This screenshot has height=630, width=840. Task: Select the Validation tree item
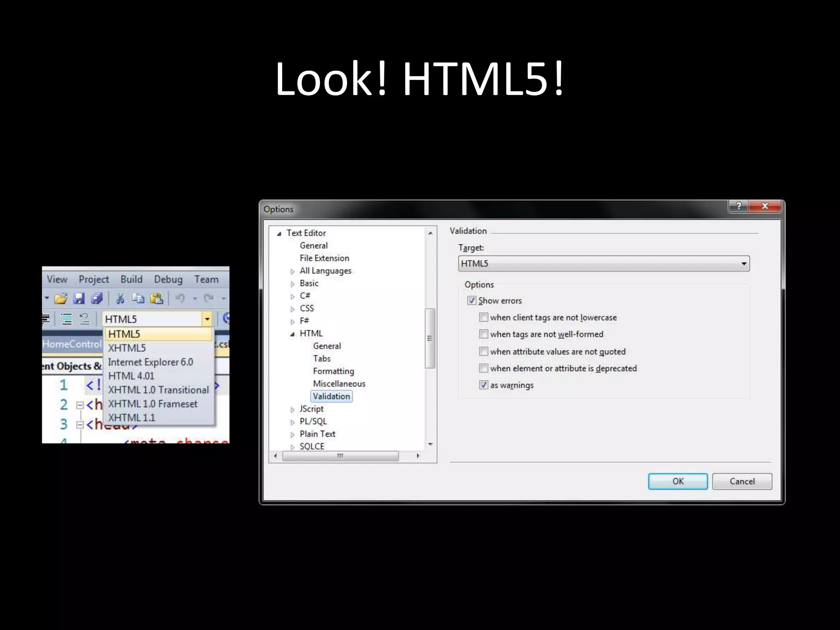tap(331, 396)
